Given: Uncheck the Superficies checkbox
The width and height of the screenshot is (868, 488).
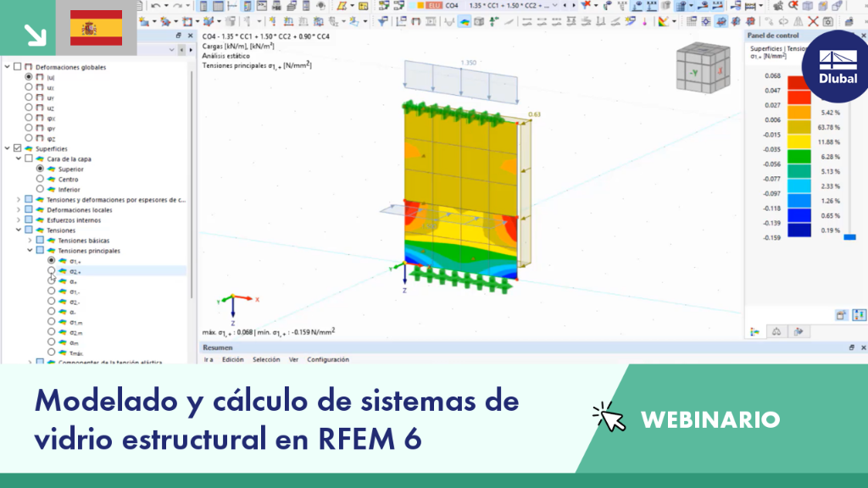Looking at the screenshot, I should pos(17,148).
